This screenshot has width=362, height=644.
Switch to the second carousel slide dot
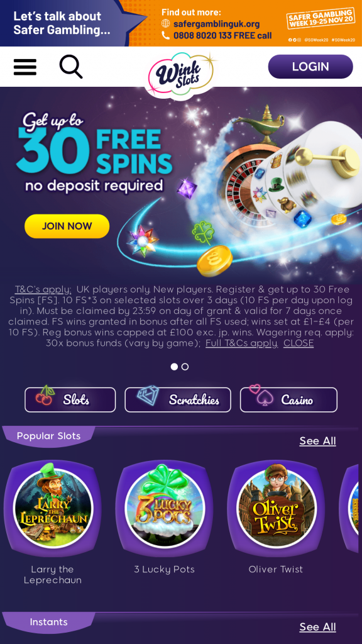point(185,367)
